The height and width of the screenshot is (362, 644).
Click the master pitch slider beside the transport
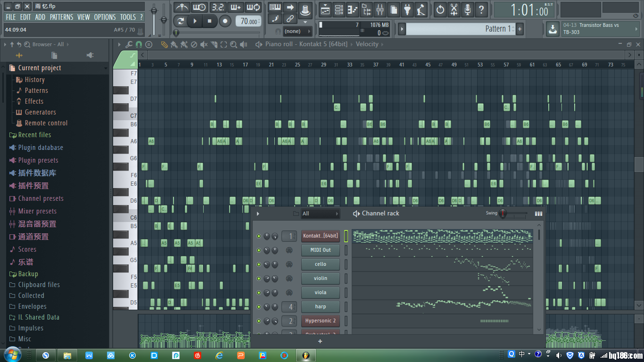(x=164, y=19)
